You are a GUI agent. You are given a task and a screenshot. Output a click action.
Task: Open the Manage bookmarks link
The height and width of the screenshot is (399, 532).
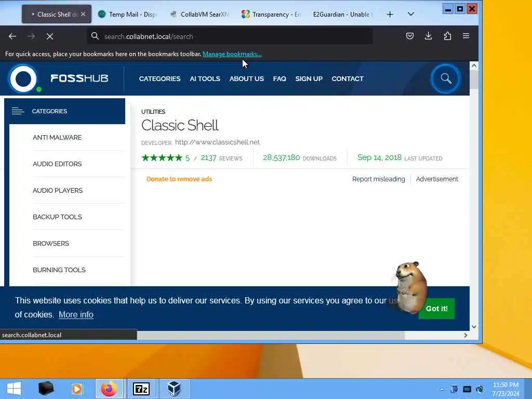(232, 54)
